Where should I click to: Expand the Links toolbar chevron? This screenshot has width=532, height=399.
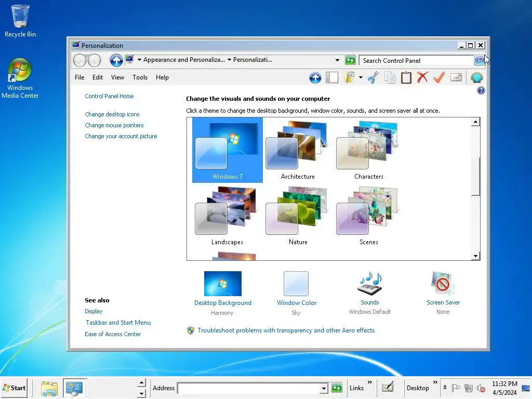click(370, 382)
